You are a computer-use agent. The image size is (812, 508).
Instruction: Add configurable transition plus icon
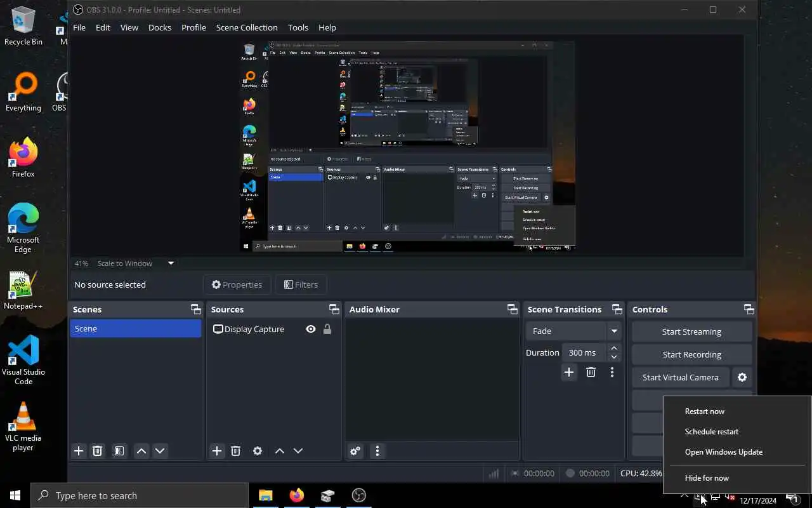click(569, 372)
